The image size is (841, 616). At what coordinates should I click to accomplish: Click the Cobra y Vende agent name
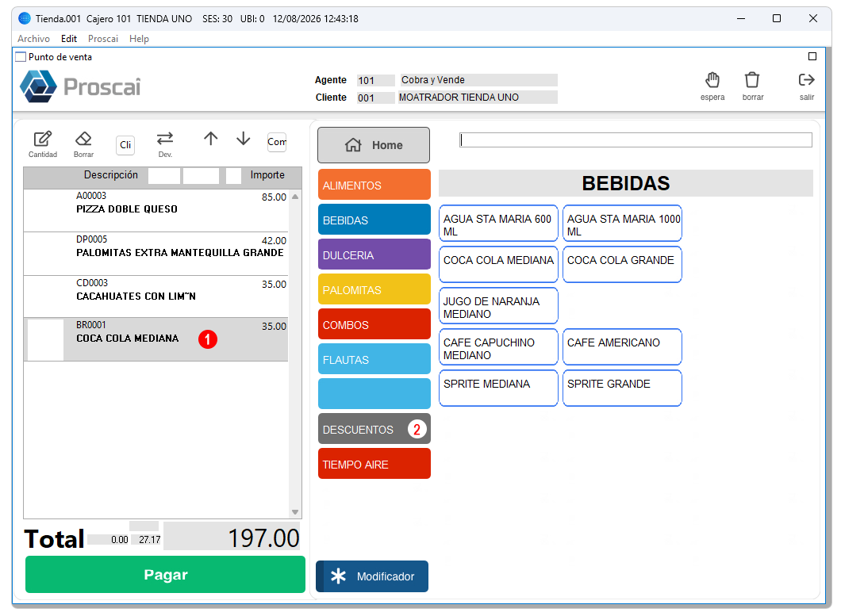point(478,80)
